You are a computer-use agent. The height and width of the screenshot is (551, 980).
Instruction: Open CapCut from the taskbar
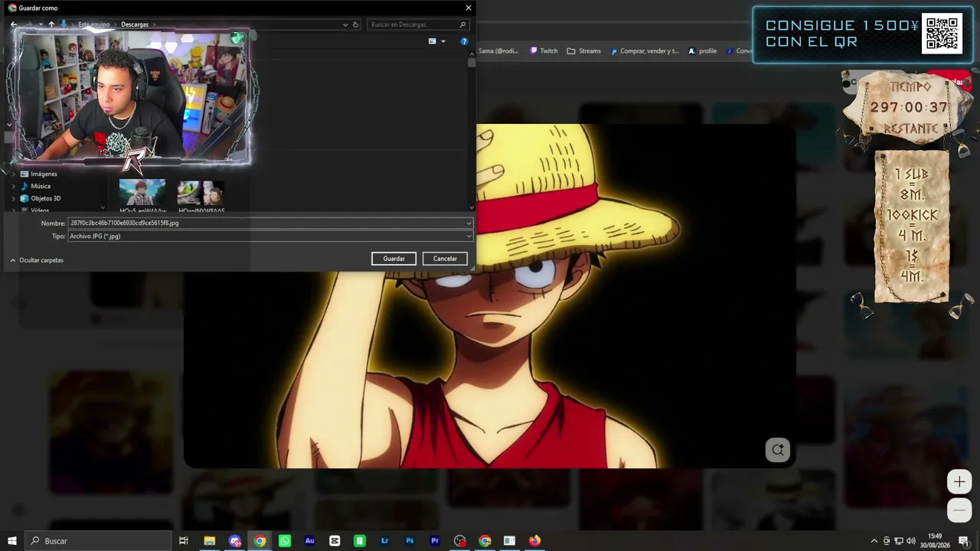(335, 541)
